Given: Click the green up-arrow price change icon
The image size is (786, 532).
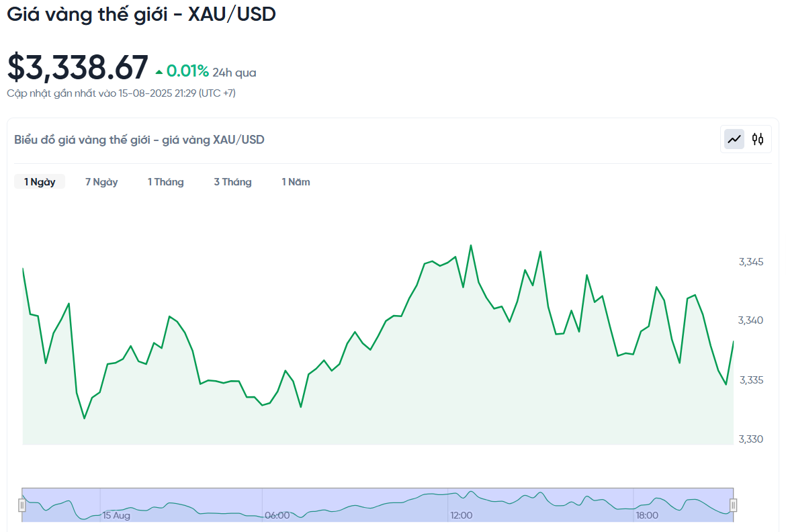Looking at the screenshot, I should coord(159,72).
